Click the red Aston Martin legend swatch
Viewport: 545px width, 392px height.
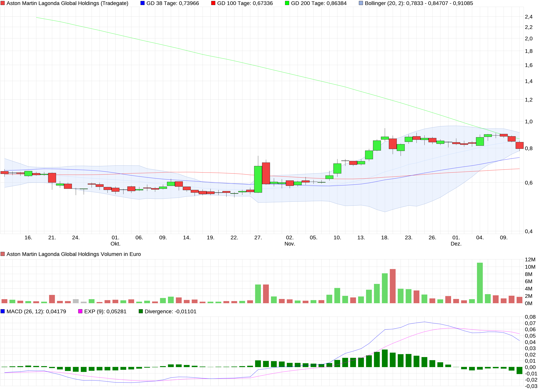(x=3, y=3)
